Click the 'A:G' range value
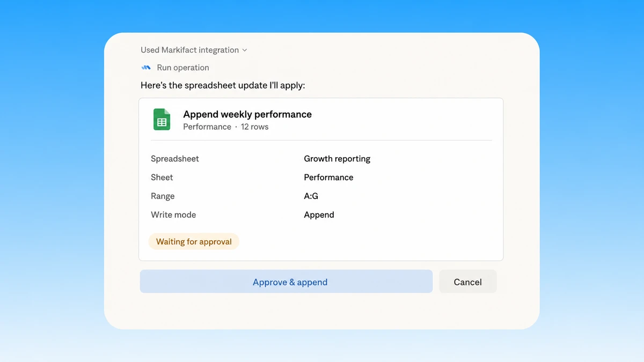 point(311,196)
